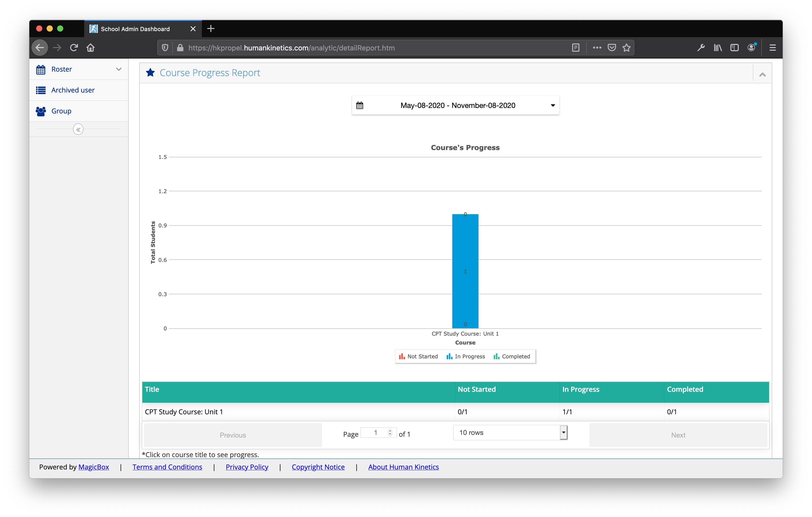Click the Archived user list icon
The height and width of the screenshot is (517, 812).
[x=41, y=90]
